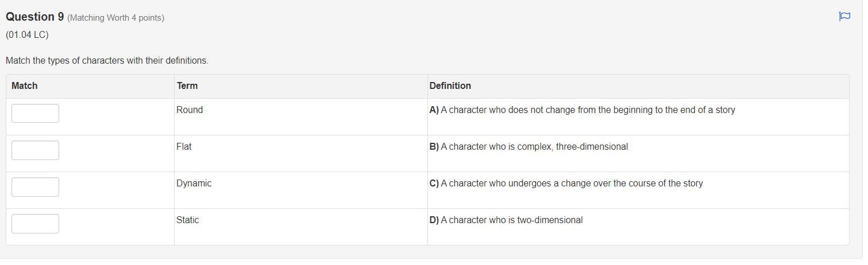Image resolution: width=868 pixels, height=265 pixels.
Task: Click the term Flat
Action: point(184,147)
